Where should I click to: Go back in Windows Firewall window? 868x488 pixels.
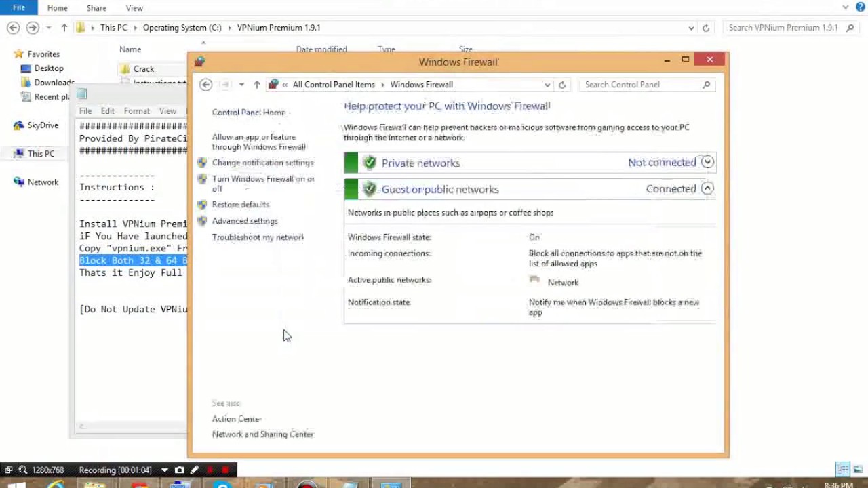pos(205,85)
